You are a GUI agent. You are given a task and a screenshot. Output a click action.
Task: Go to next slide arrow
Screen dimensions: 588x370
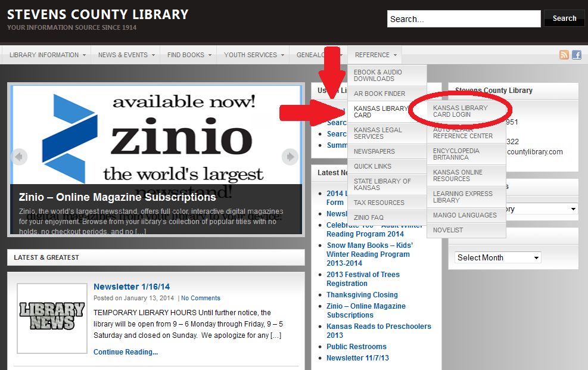(290, 156)
